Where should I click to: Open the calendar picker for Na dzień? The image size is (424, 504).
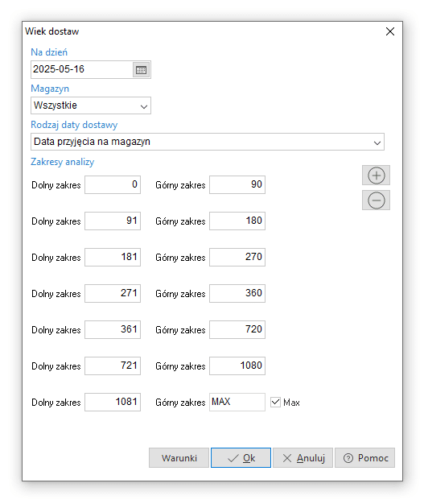142,69
